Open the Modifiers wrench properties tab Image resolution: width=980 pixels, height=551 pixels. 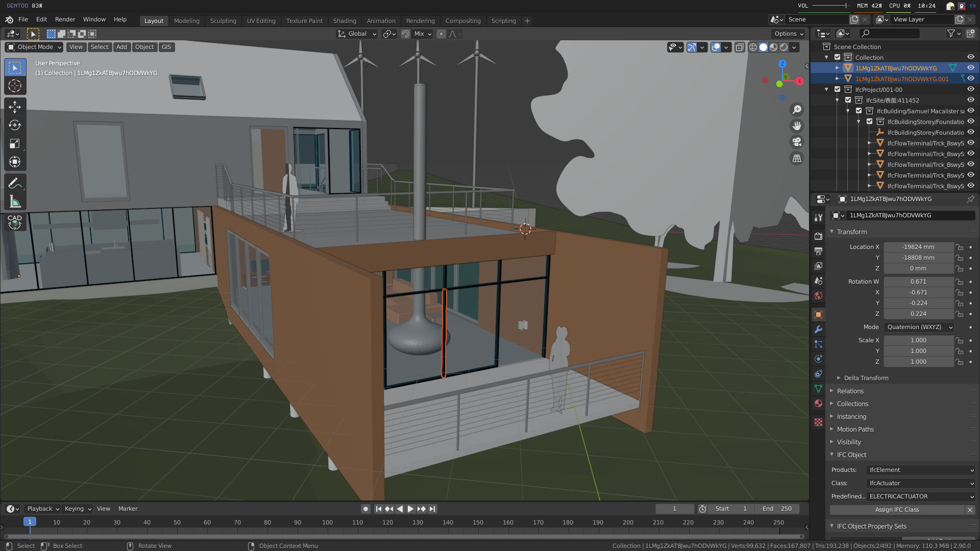[x=818, y=330]
